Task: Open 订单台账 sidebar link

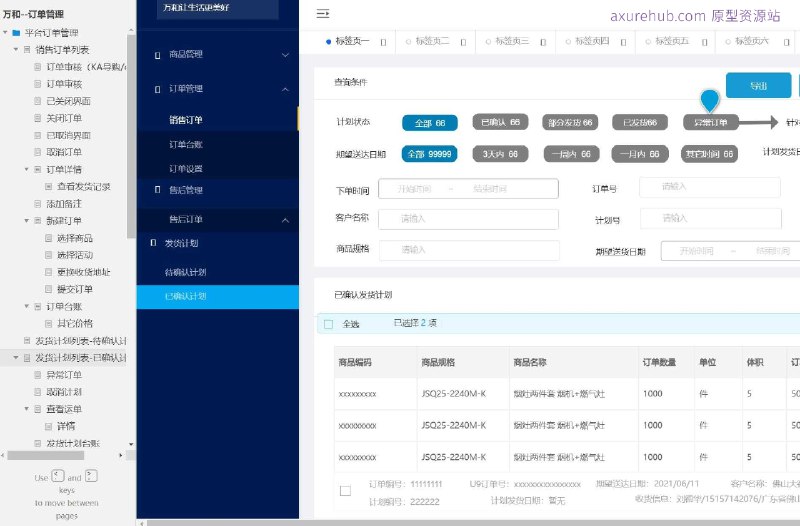Action: pos(186,145)
